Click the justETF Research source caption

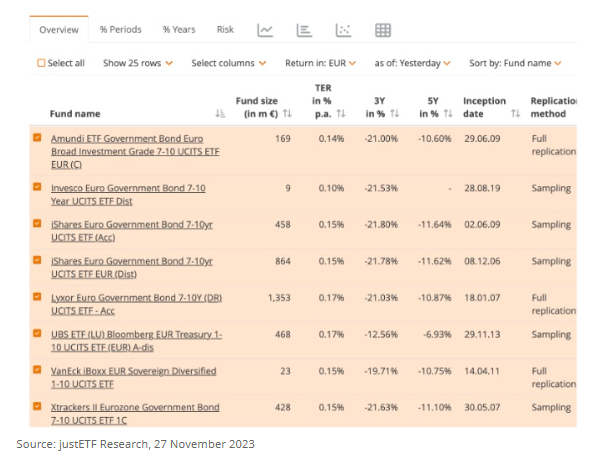tap(136, 444)
